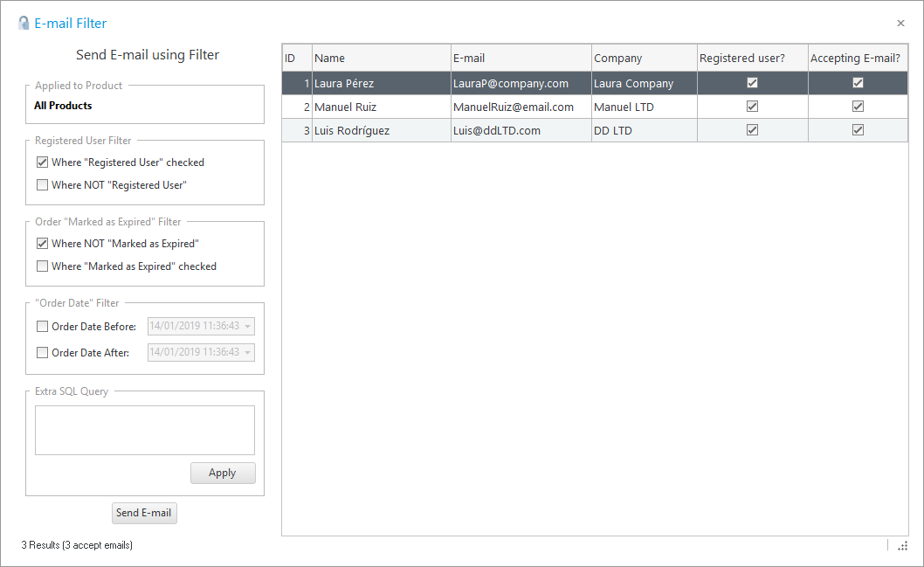The width and height of the screenshot is (924, 567).
Task: Enable the Order Date After checkbox
Action: 43,352
